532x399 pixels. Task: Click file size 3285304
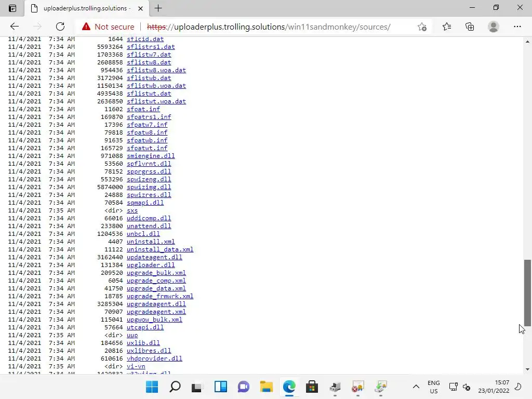110,304
